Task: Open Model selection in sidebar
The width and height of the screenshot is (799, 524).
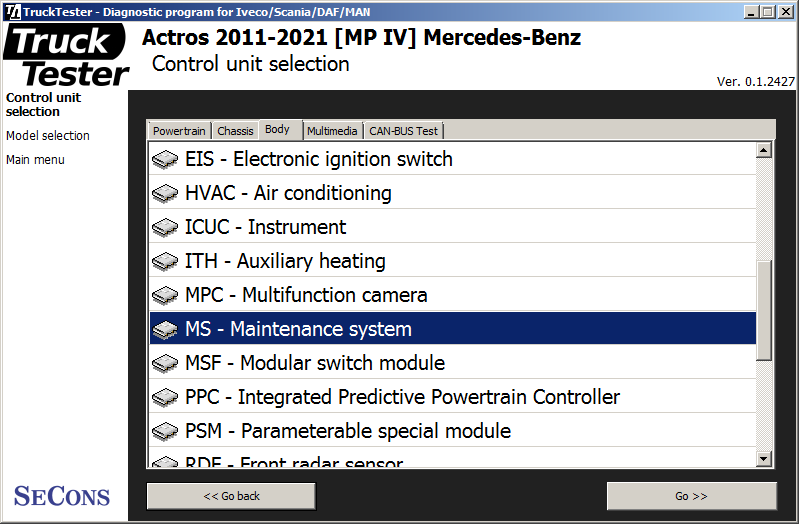Action: tap(48, 136)
